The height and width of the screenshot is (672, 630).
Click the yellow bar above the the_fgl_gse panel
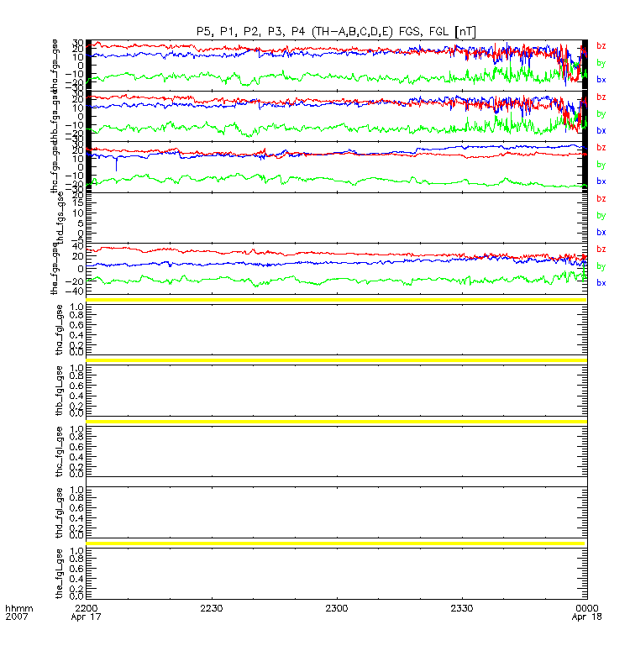[x=335, y=543]
